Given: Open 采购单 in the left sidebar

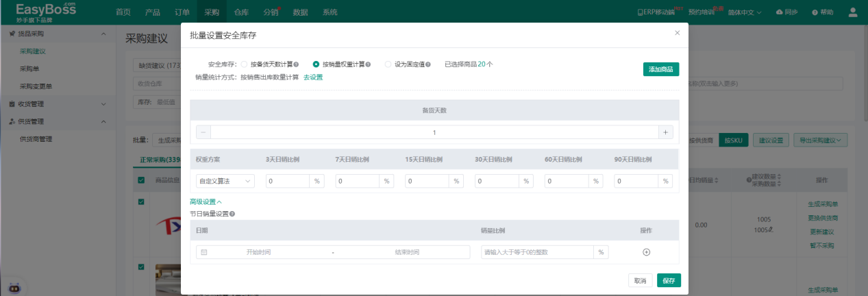Looking at the screenshot, I should [x=29, y=69].
